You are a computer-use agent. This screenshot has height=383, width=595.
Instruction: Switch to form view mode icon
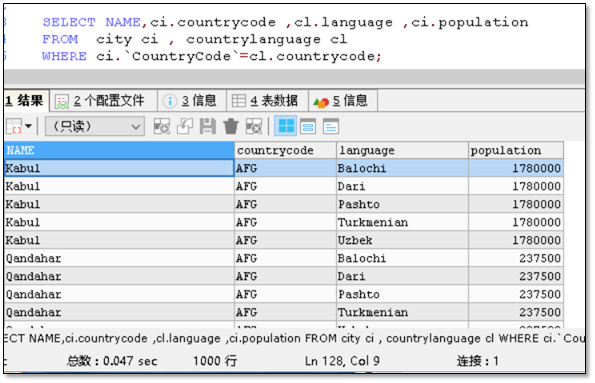pos(308,126)
